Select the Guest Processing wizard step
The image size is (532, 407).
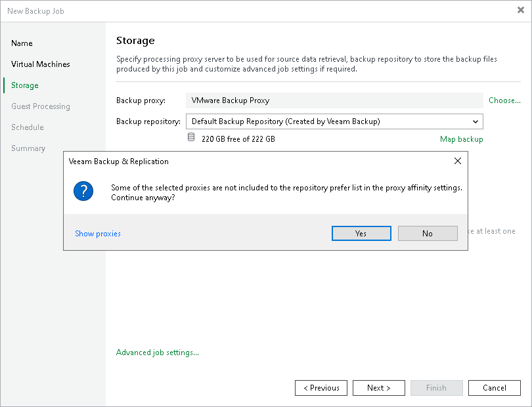click(41, 106)
